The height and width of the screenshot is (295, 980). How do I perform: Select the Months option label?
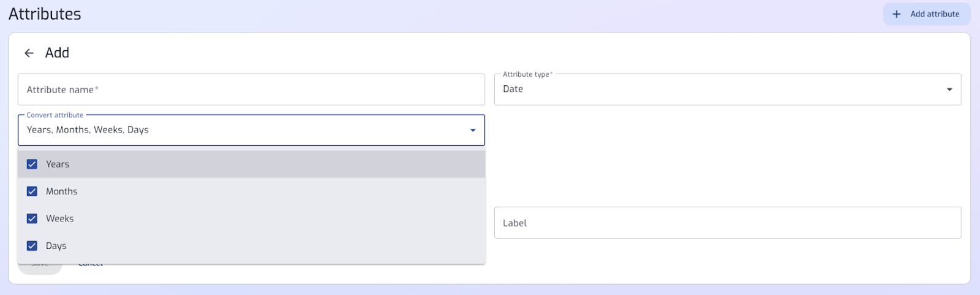pyautogui.click(x=62, y=191)
